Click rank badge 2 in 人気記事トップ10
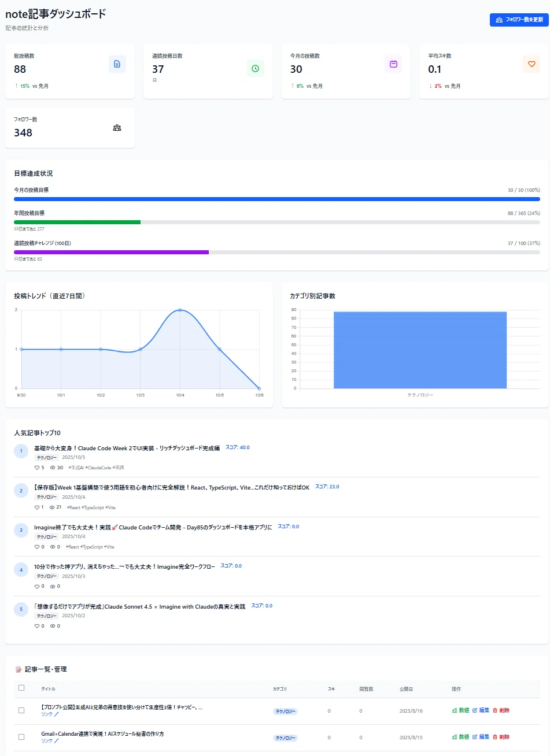Viewport: 550px width, 756px height. pos(21,491)
